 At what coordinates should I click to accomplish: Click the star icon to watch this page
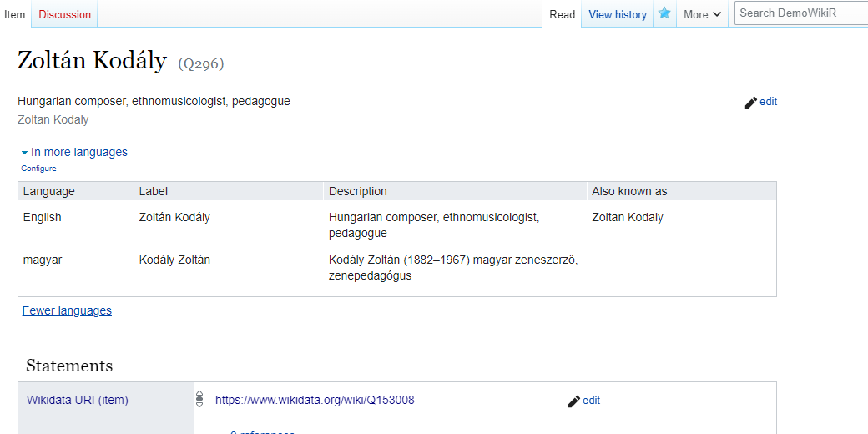click(x=664, y=13)
